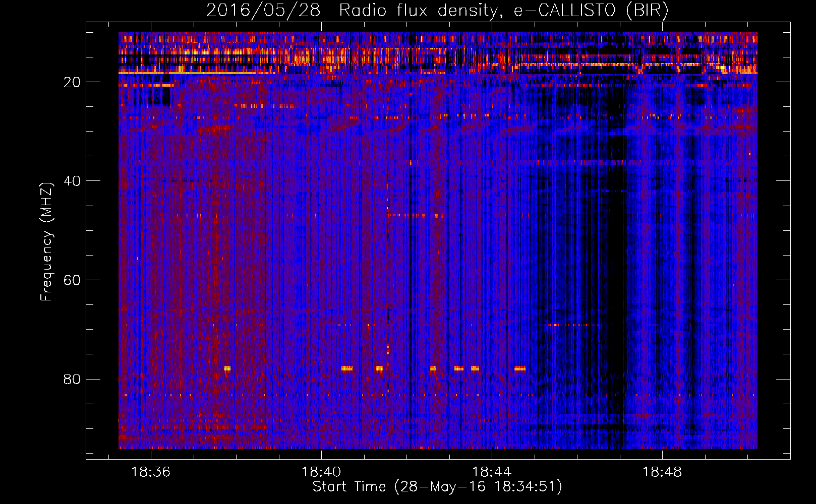Click the plot title "2016/05/28 Radio flux density, e-CALLISTO (BIR)"
Viewport: 816px width, 504px height.
437,11
